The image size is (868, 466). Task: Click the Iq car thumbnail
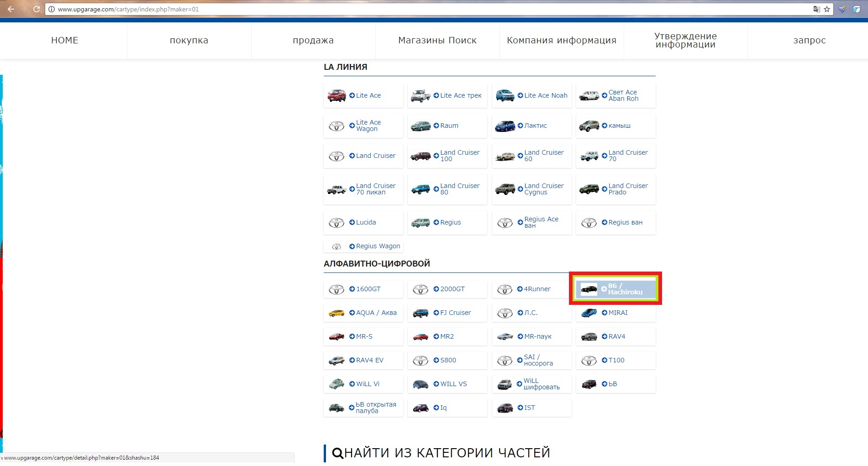click(421, 408)
